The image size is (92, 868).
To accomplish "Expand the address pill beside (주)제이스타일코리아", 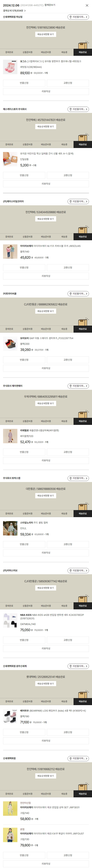I will [x=78, y=201].
